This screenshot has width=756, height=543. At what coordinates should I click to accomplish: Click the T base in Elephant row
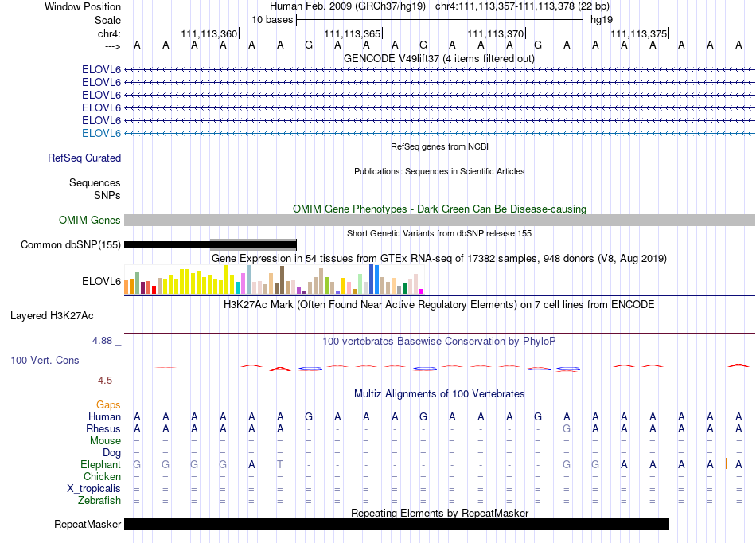pyautogui.click(x=280, y=464)
